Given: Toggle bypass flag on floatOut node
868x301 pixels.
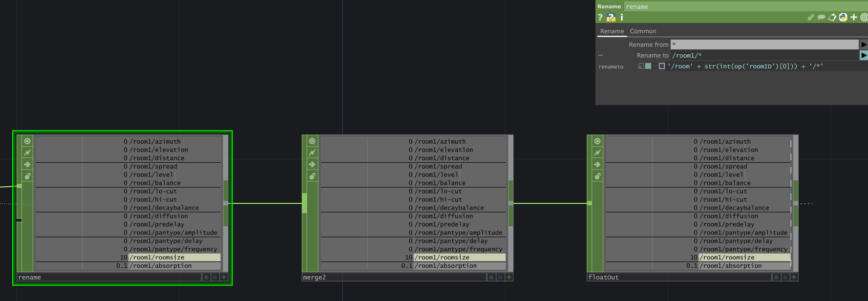Looking at the screenshot, I should pos(597,152).
